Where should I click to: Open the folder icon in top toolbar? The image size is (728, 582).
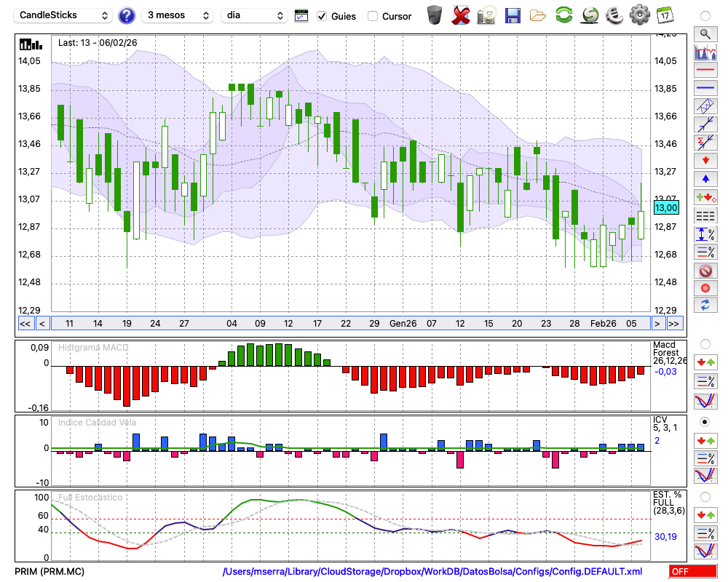click(x=538, y=15)
